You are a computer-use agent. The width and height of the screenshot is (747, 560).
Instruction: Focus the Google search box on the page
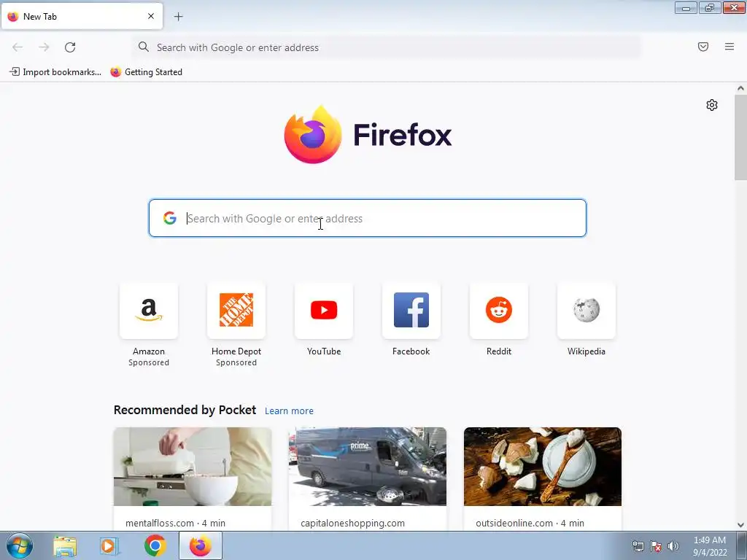click(x=368, y=218)
